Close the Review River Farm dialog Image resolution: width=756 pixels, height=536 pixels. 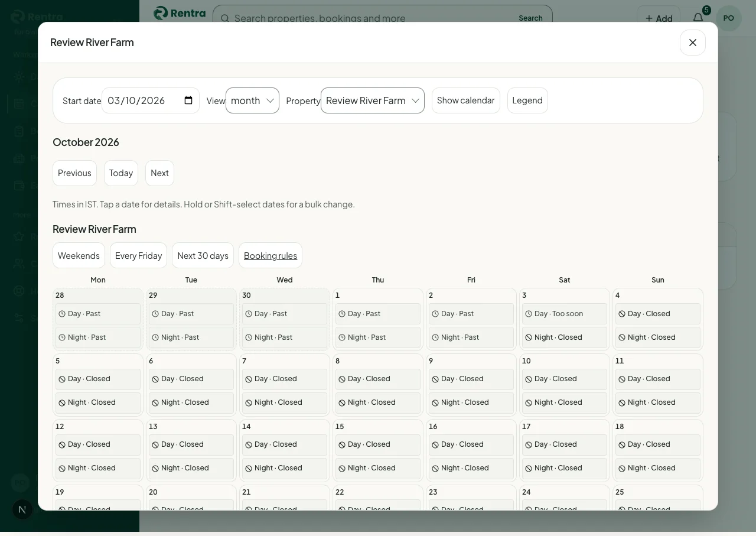point(693,43)
